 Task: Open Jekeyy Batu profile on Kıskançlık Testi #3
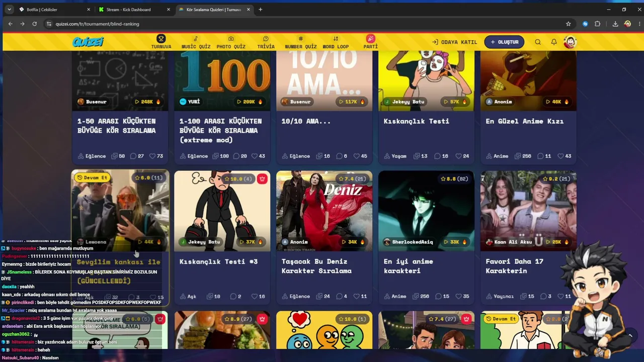[200, 242]
